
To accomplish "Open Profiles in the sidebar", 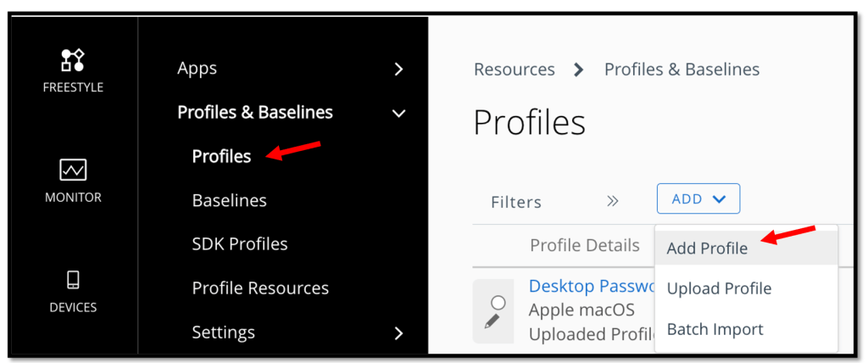I will point(221,156).
